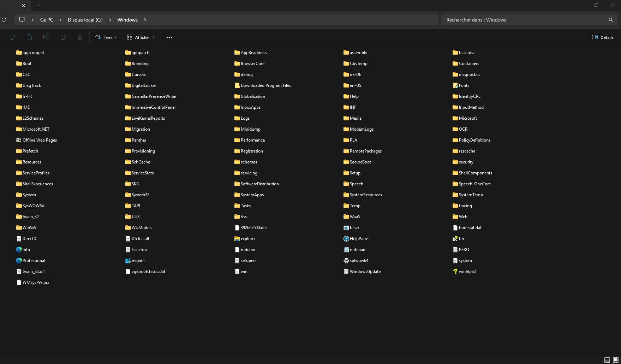Click the computer icon in the breadcrumb
The width and height of the screenshot is (621, 364).
(x=22, y=20)
